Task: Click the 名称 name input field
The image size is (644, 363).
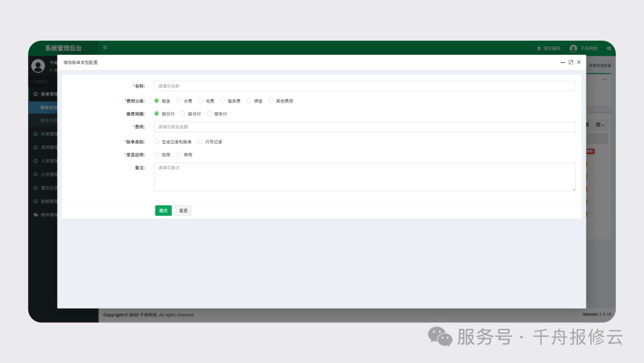Action: click(364, 85)
